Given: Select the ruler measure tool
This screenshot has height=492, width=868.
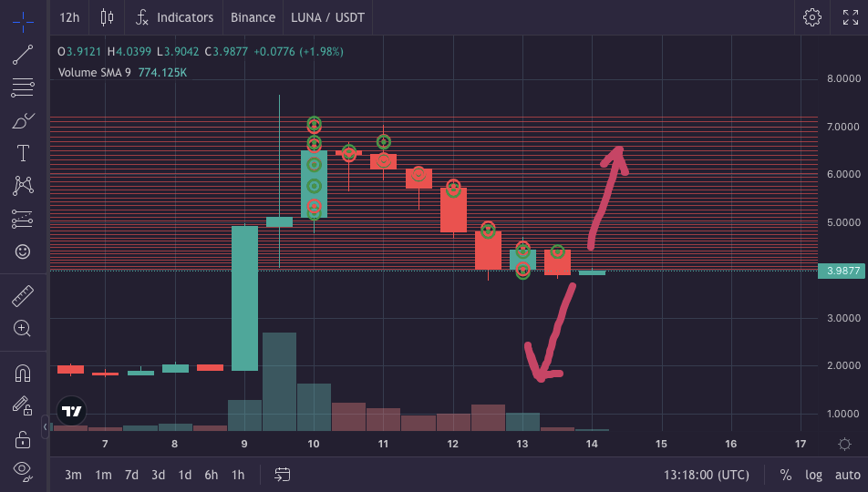Looking at the screenshot, I should 24,296.
